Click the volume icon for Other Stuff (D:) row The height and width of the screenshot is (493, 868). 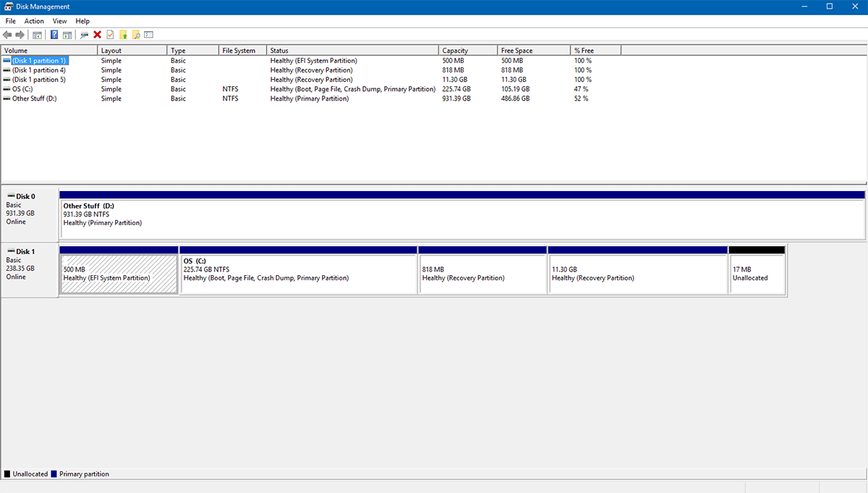(x=7, y=98)
